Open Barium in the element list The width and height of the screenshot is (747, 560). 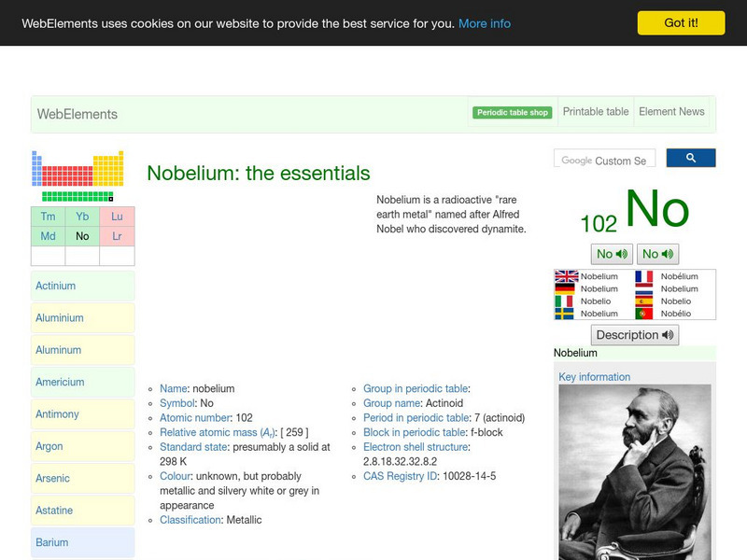pyautogui.click(x=83, y=542)
